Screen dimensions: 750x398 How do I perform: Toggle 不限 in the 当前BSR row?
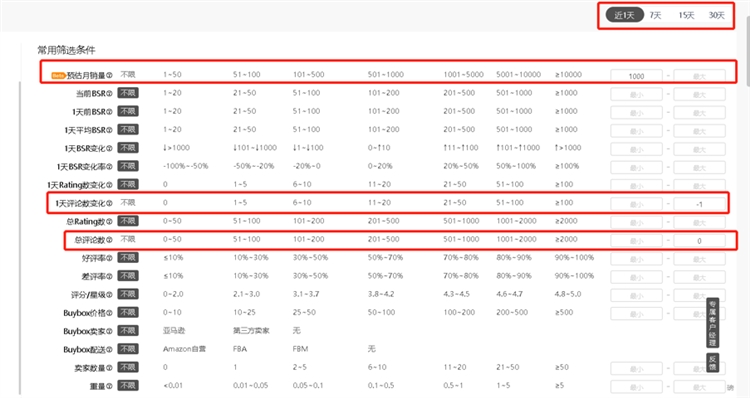point(128,93)
